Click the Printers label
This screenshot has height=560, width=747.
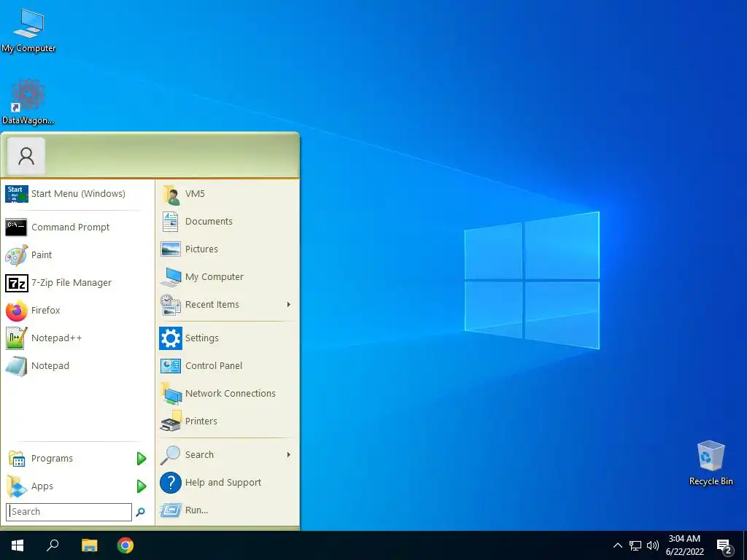(x=201, y=421)
